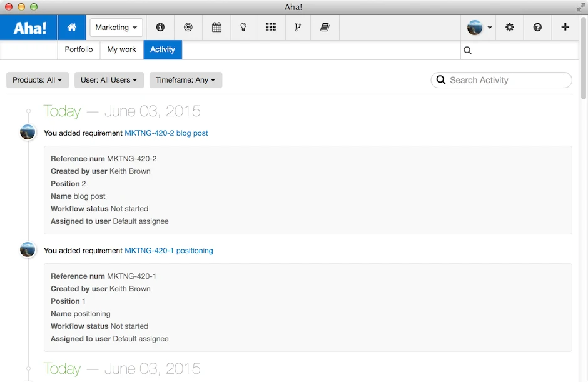Screen dimensions: 588x382
Task: Switch to the My work tab
Action: point(121,49)
